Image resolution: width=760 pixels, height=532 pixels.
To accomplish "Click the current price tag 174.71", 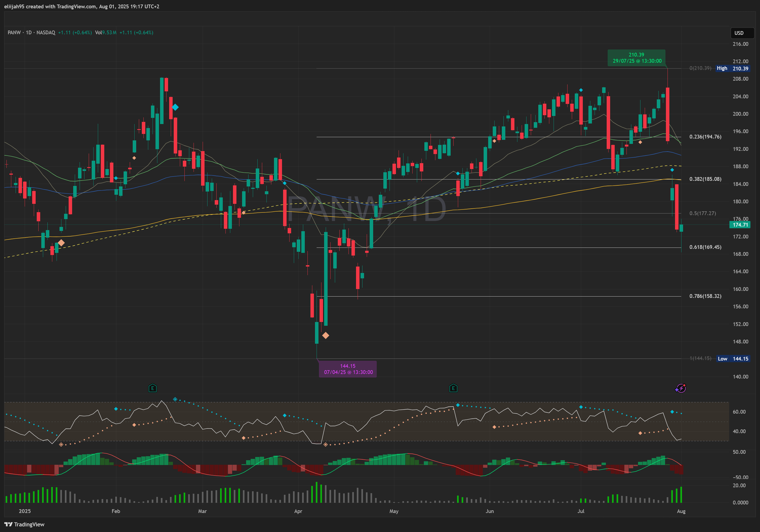I will 740,225.
